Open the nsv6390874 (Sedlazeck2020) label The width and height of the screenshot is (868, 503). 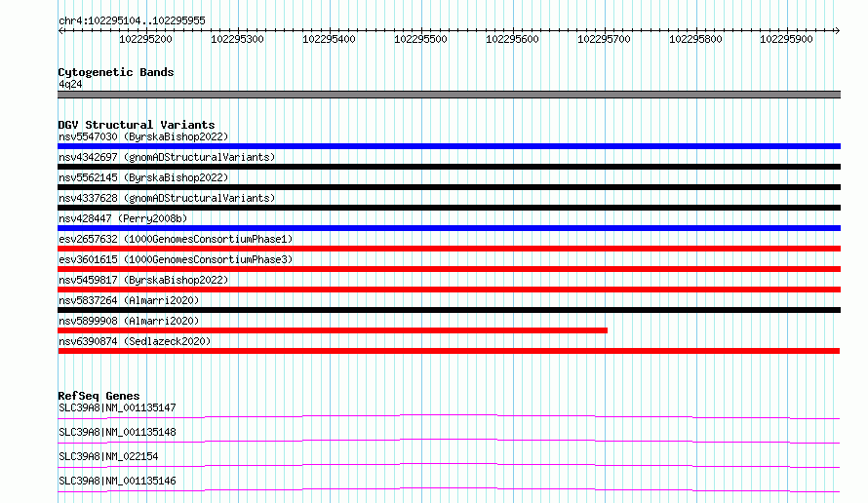pyautogui.click(x=135, y=341)
